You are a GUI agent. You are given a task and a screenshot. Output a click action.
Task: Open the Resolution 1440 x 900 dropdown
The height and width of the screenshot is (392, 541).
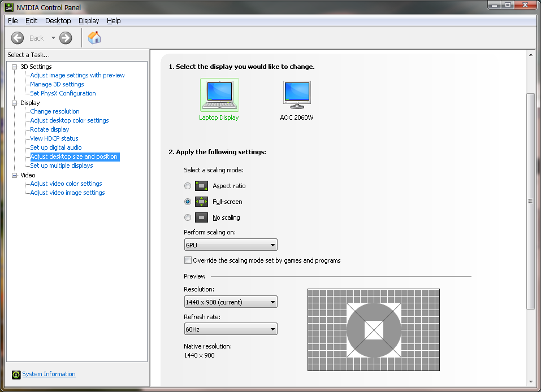pyautogui.click(x=231, y=302)
